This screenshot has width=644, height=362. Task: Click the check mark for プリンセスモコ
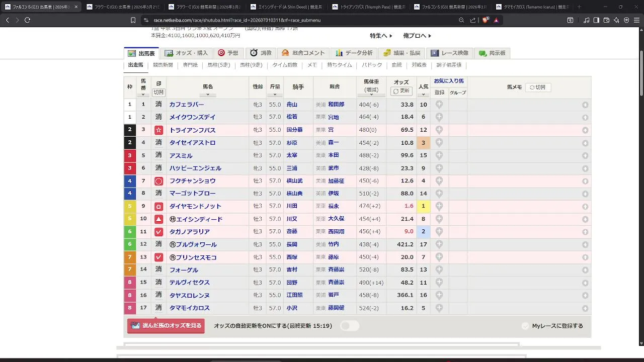(x=158, y=257)
